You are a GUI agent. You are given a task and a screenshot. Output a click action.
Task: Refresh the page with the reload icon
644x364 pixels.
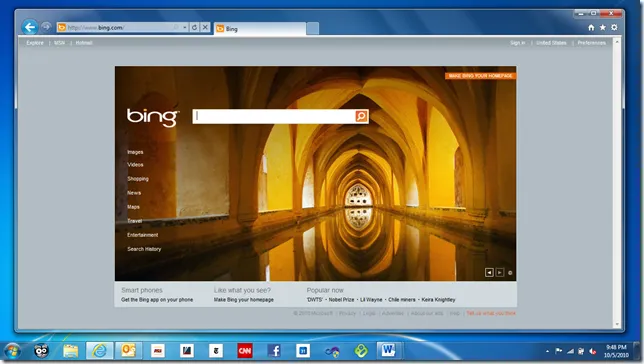coord(194,28)
